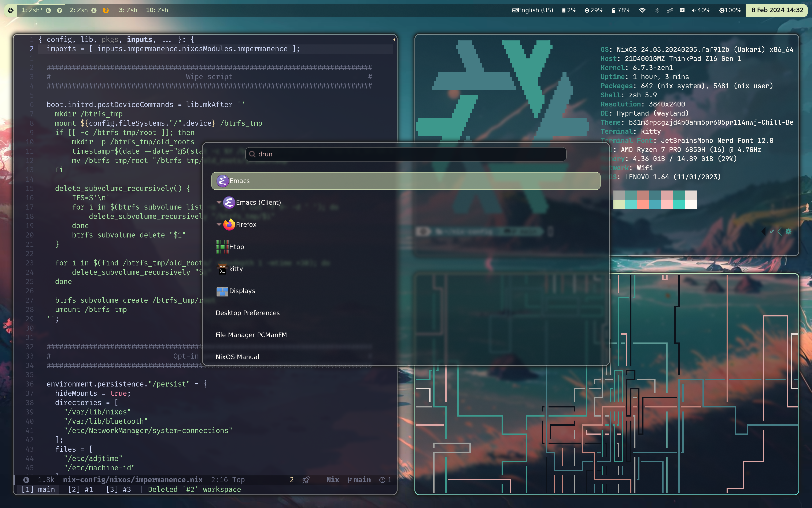
Task: Click the Deleted '#2' workspace message
Action: [x=195, y=490]
